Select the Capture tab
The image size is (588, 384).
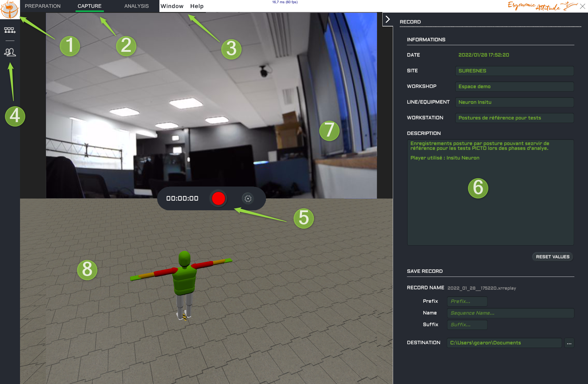click(x=89, y=6)
